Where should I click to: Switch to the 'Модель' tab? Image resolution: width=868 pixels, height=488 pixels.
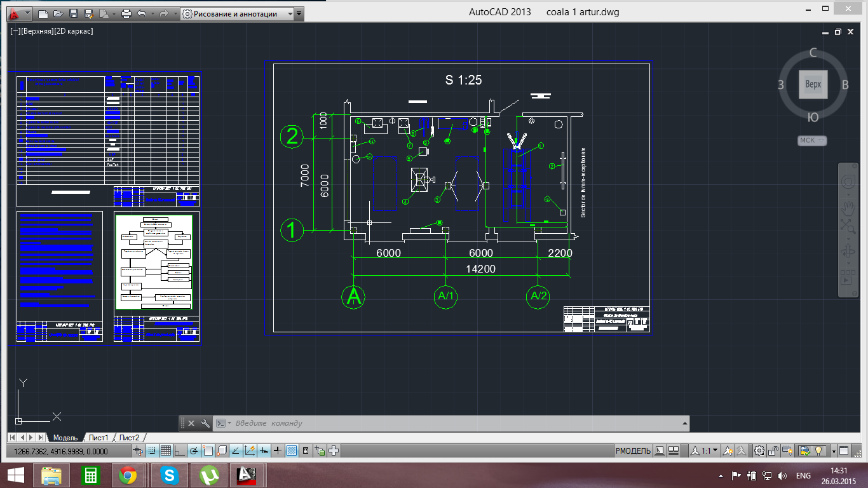[x=65, y=438]
